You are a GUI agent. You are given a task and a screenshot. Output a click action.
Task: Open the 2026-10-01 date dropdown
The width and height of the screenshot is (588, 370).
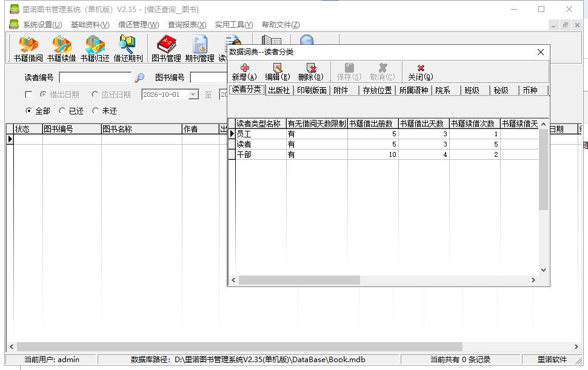pyautogui.click(x=193, y=94)
